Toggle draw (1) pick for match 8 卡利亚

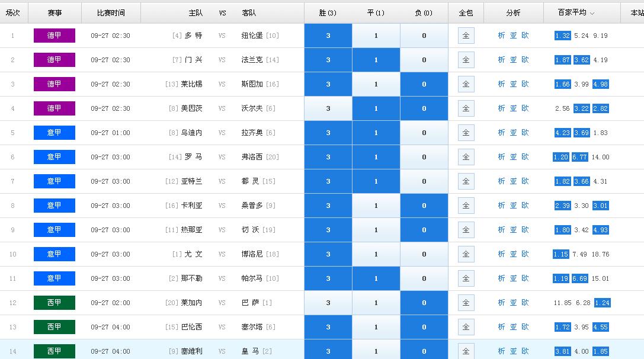[x=376, y=206]
